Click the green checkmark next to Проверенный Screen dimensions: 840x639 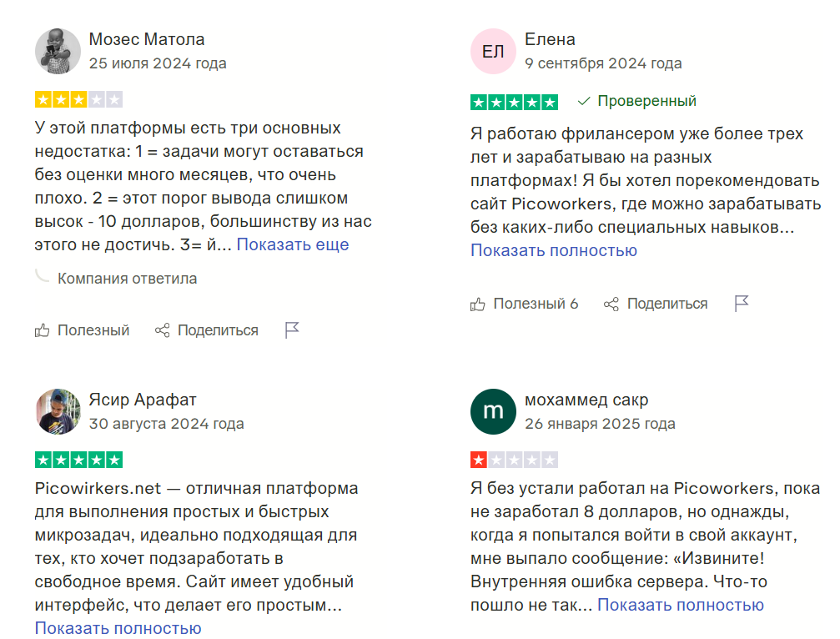coord(584,101)
